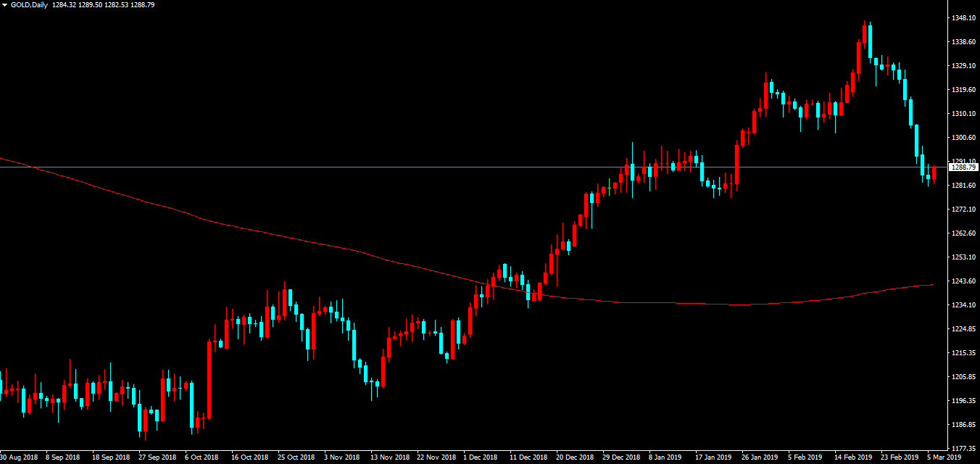
Task: Click the 1281.60 price axis label
Action: 962,185
